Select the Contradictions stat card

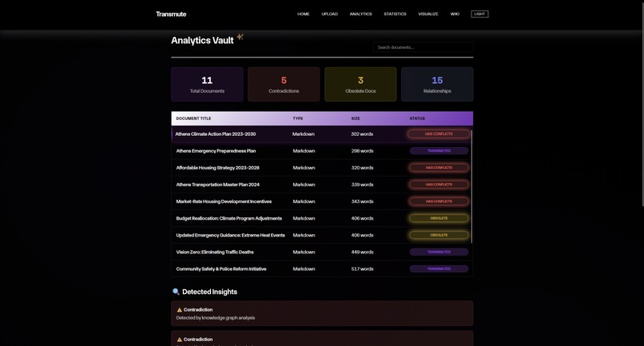tap(284, 84)
